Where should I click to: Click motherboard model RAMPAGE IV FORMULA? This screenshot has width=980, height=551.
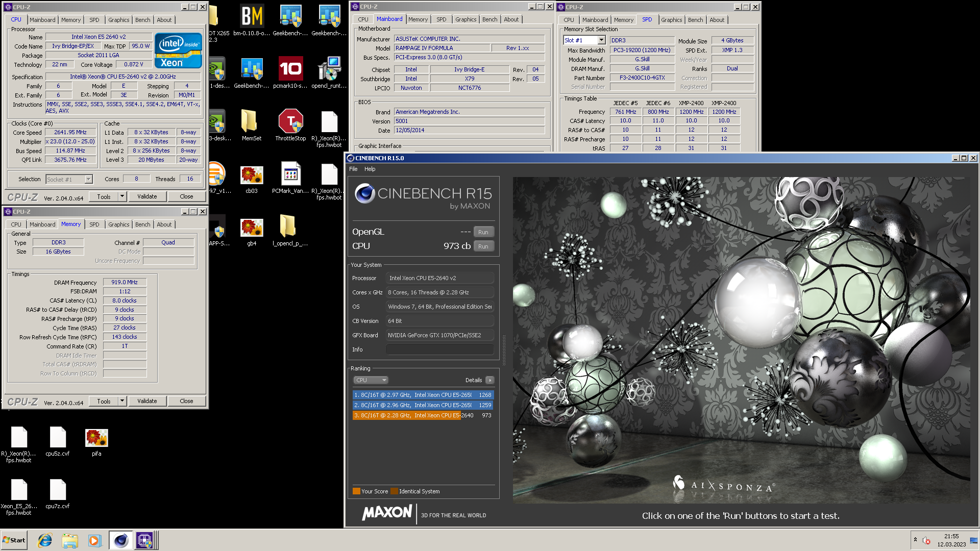442,48
